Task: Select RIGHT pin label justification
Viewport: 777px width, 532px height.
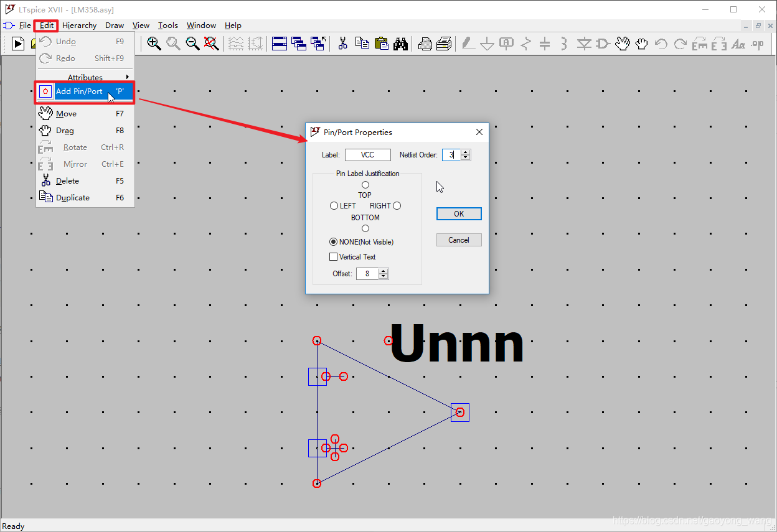Action: tap(397, 206)
